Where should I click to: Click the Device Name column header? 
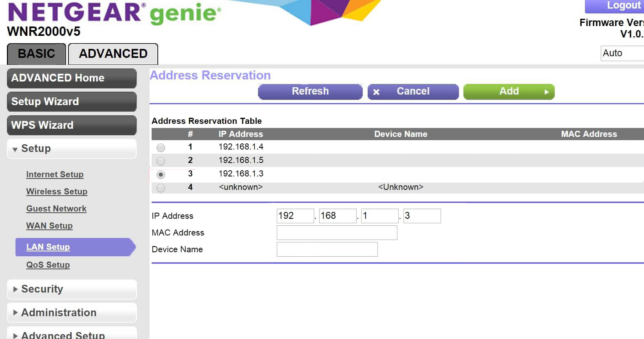[x=401, y=134]
